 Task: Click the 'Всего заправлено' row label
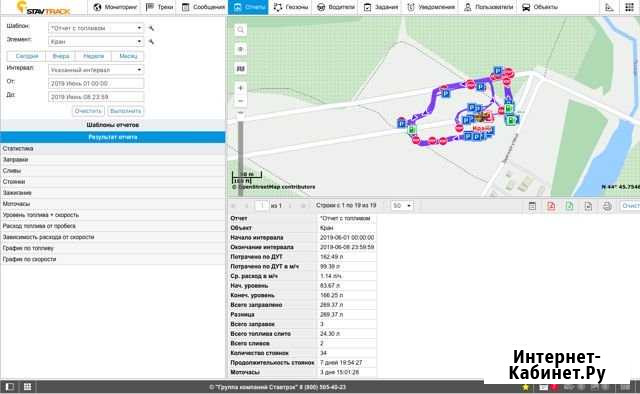(256, 305)
